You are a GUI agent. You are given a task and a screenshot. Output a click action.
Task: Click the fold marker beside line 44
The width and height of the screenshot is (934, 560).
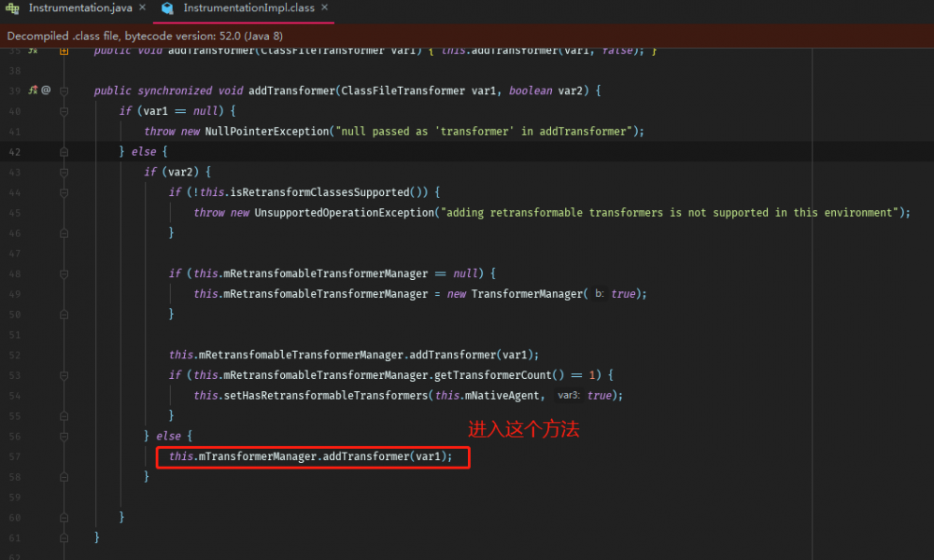(64, 191)
